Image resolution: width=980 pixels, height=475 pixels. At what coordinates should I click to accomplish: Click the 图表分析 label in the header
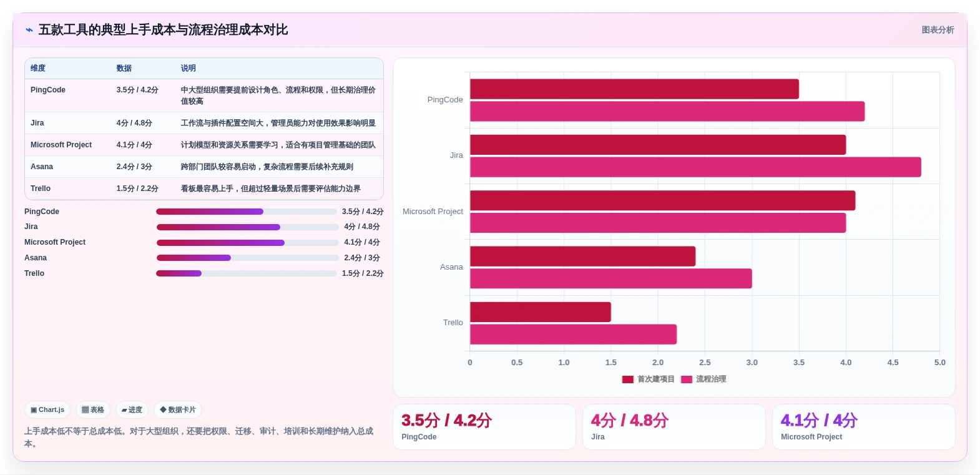(x=938, y=30)
